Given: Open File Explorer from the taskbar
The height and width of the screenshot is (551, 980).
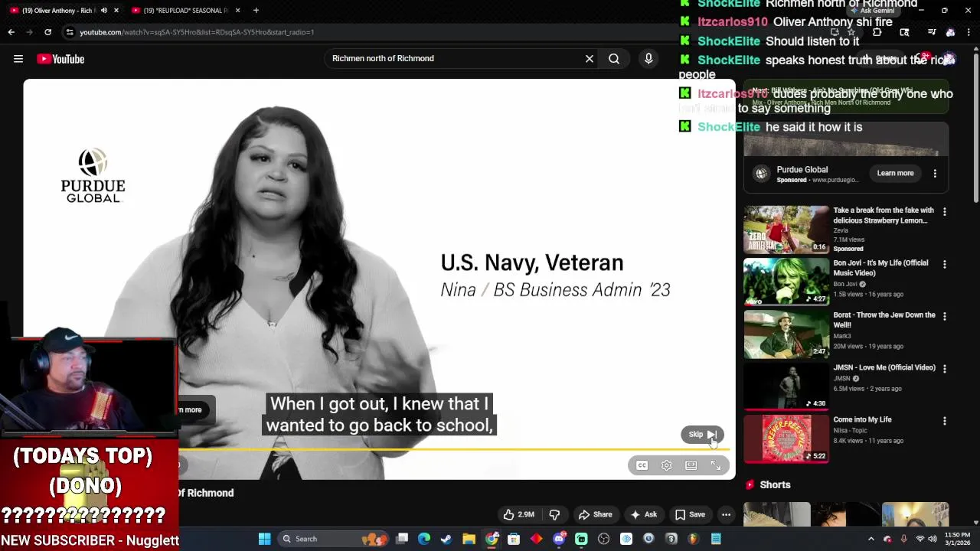Looking at the screenshot, I should (469, 539).
